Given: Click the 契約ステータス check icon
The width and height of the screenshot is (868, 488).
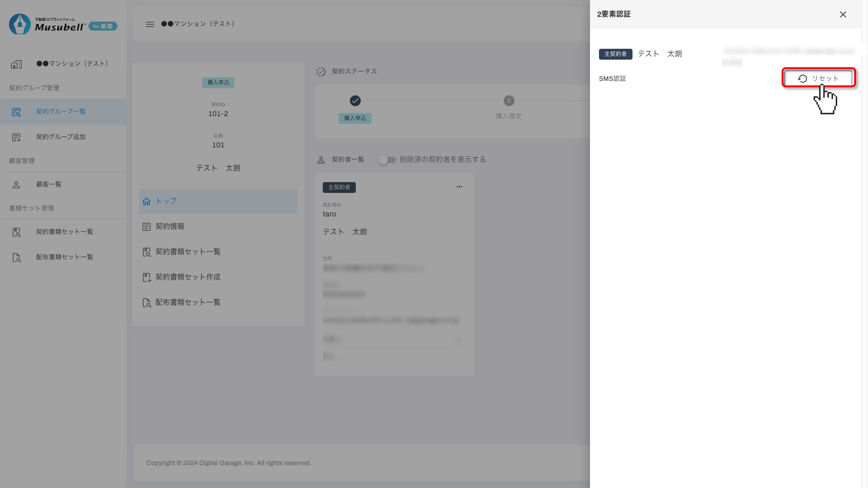Looking at the screenshot, I should pos(321,72).
